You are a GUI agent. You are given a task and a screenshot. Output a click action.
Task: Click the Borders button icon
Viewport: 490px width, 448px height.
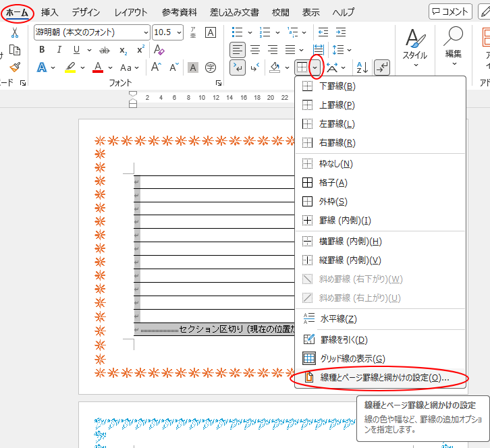[x=302, y=67]
